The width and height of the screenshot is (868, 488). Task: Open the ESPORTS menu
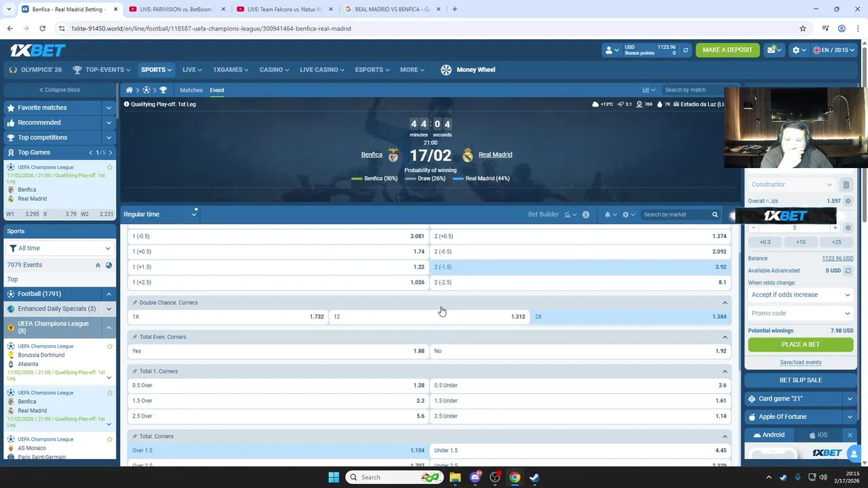372,70
